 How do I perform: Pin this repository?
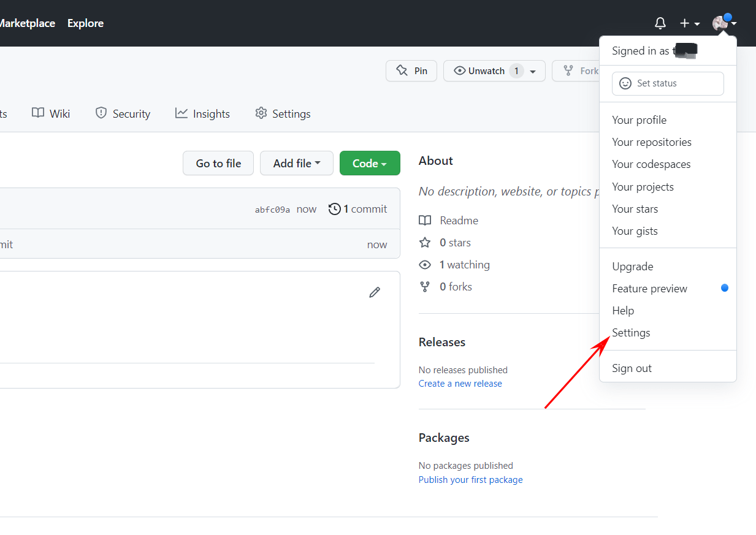coord(411,70)
